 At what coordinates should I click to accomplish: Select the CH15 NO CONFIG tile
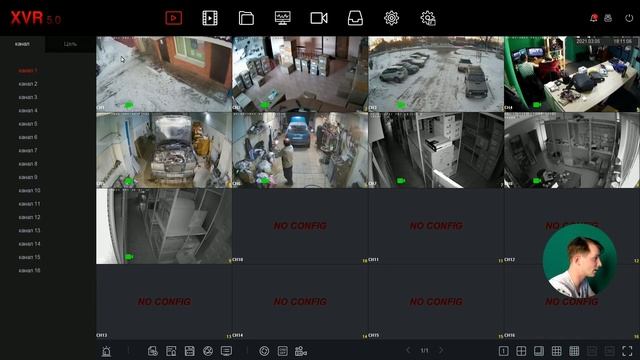(x=436, y=302)
